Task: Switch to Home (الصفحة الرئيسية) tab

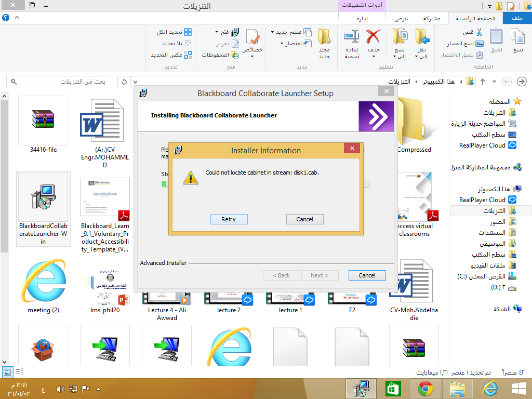Action: pos(475,18)
